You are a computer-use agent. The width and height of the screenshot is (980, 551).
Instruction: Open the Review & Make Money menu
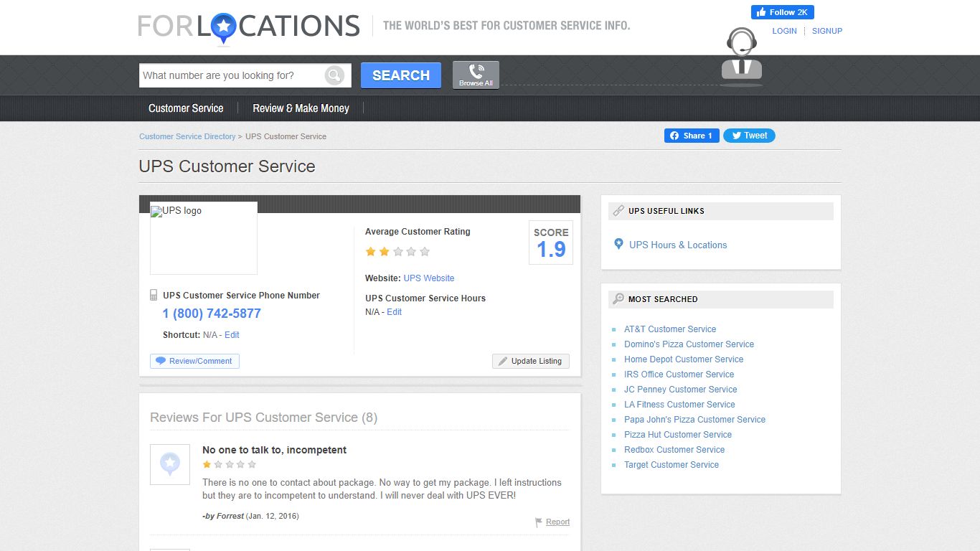click(301, 108)
